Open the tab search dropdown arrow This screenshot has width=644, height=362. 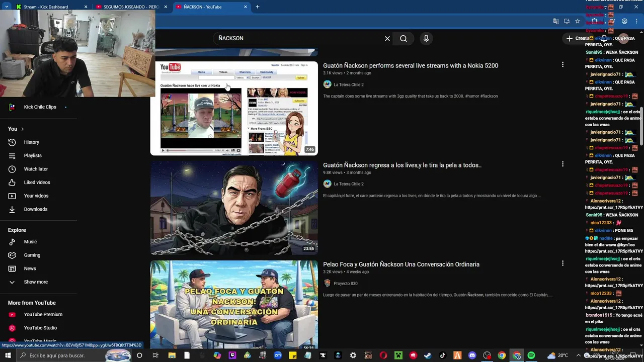tap(7, 7)
